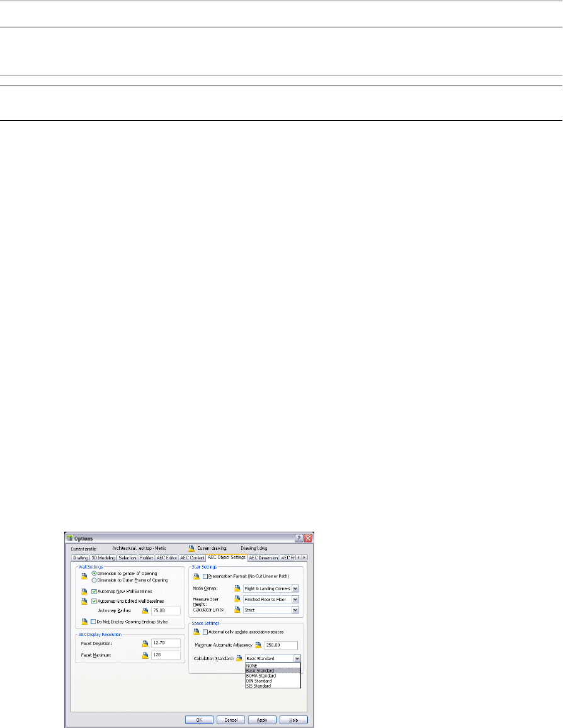This screenshot has height=728, width=563.
Task: Select Dimension to Center of Opening radio button
Action: point(94,573)
